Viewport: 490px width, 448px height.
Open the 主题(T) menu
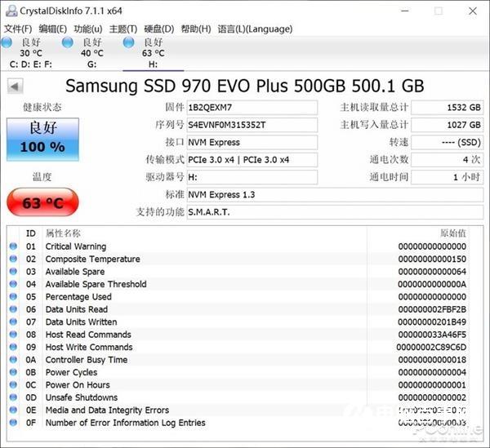pos(123,29)
